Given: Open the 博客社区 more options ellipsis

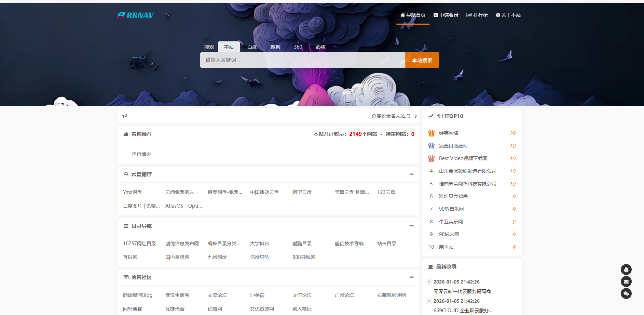Looking at the screenshot, I should pyautogui.click(x=411, y=277).
